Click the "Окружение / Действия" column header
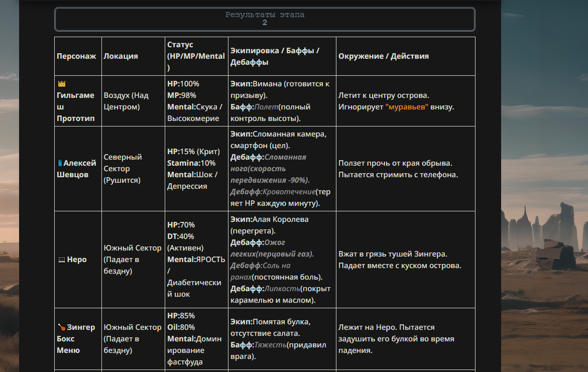Viewport: 588px width, 372px height. 383,56
